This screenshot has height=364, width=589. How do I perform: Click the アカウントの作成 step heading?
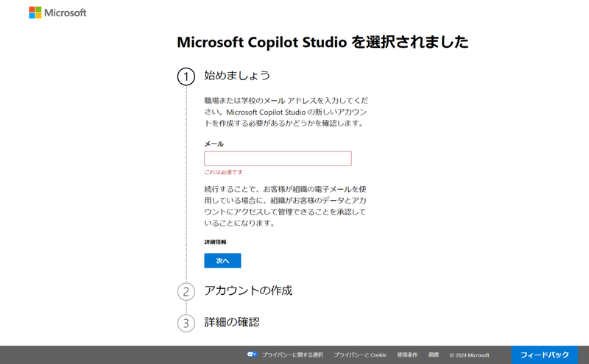coord(248,290)
